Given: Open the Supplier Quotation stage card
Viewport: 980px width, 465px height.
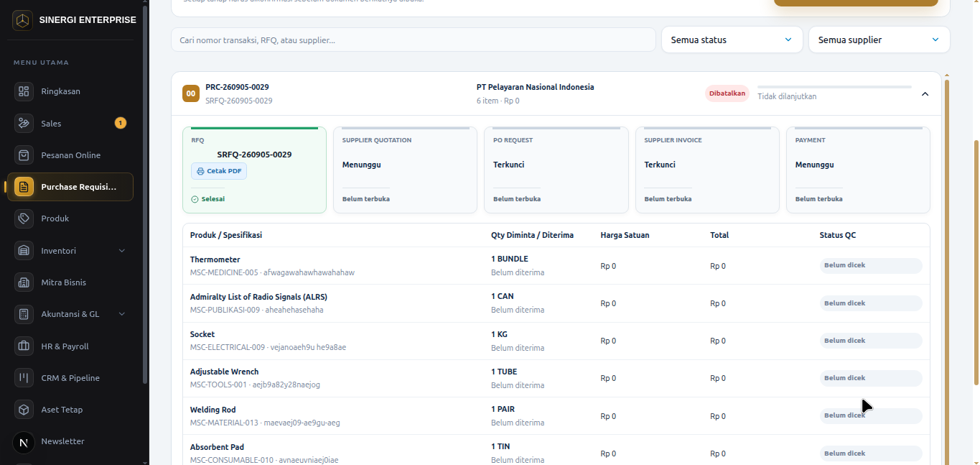Looking at the screenshot, I should pos(405,170).
